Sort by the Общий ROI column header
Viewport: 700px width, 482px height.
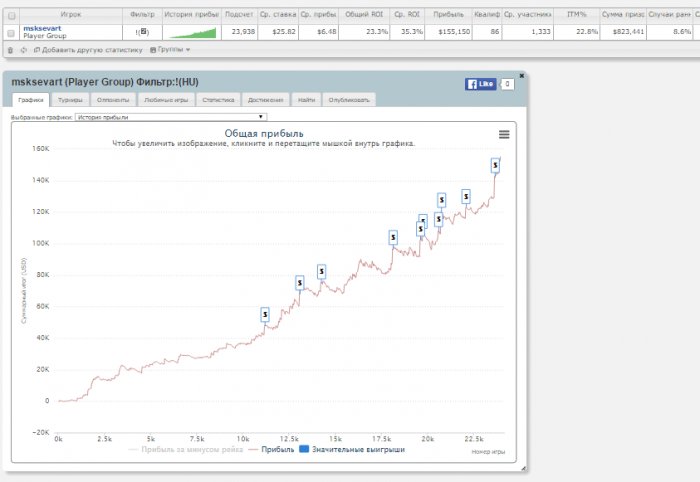(x=364, y=15)
